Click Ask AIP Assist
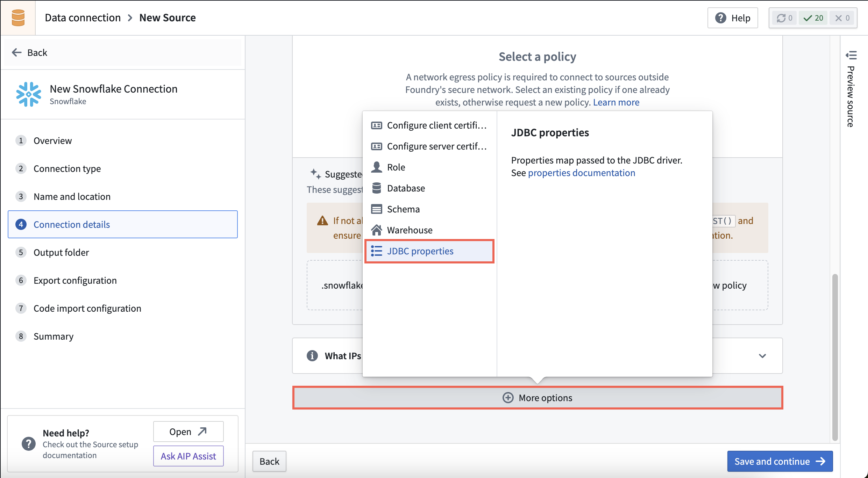868x478 pixels. point(188,456)
